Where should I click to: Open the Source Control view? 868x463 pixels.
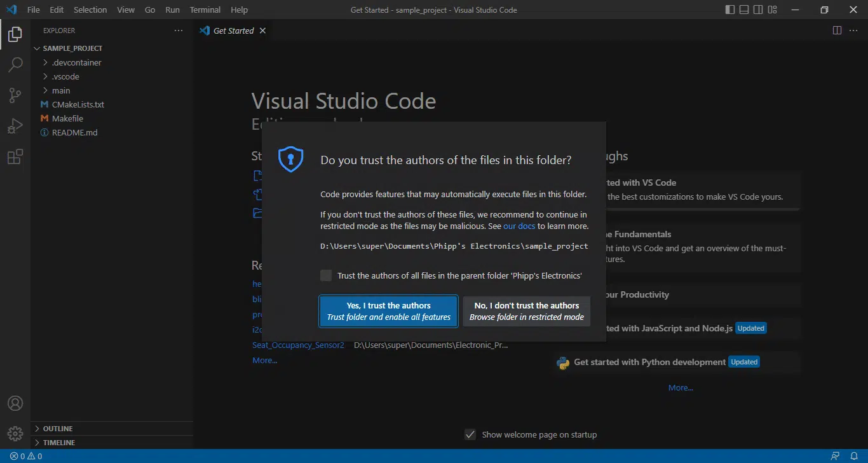tap(15, 95)
